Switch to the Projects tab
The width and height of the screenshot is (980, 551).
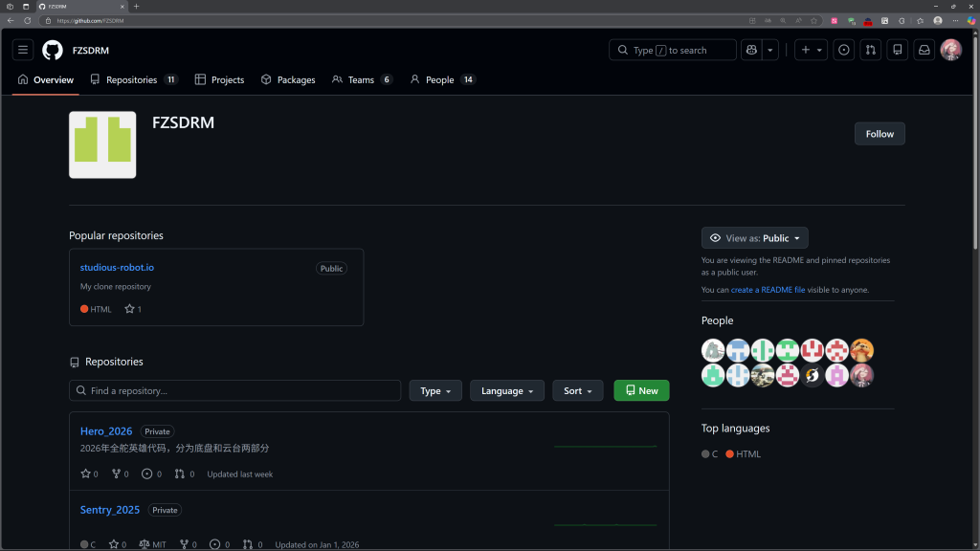coord(219,80)
